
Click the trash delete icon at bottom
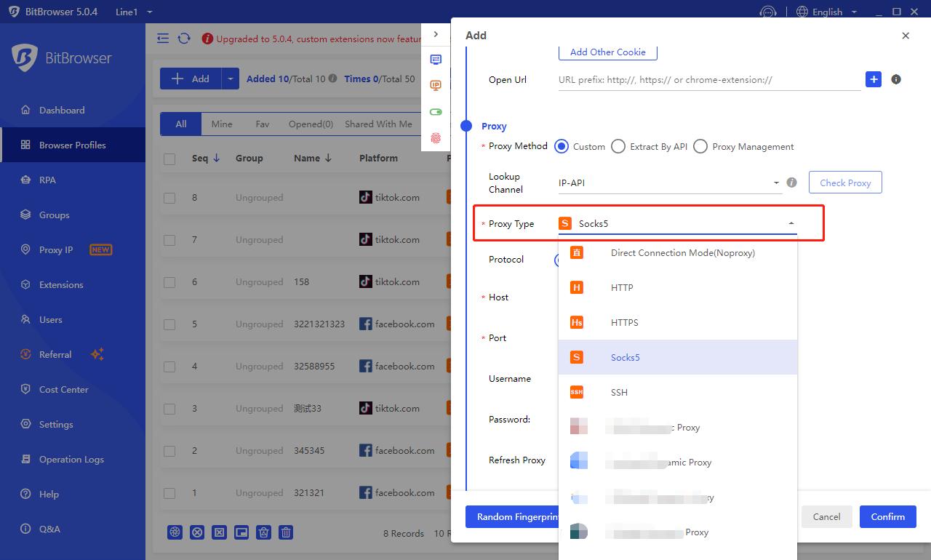pos(287,532)
